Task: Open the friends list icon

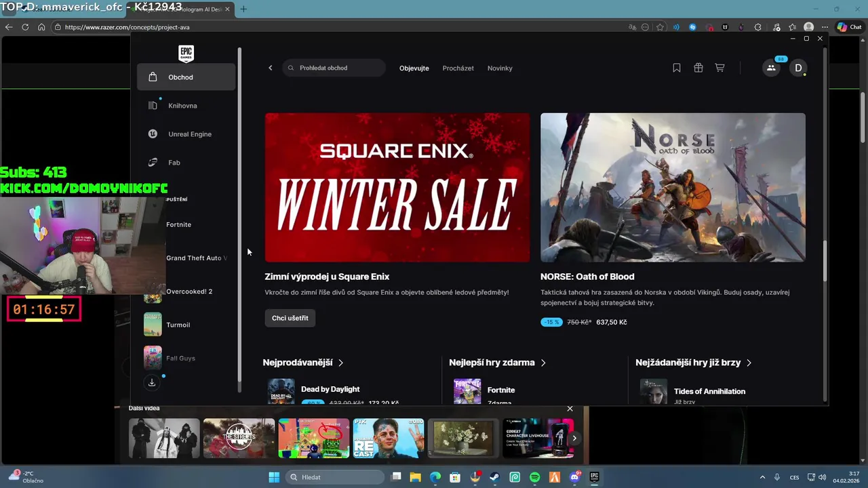Action: [x=771, y=68]
